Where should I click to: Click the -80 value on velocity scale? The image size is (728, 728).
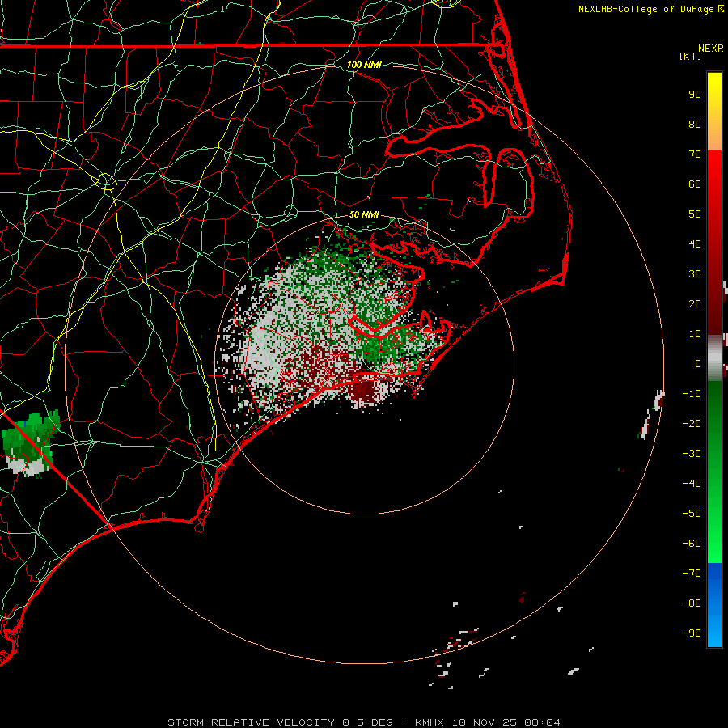tap(692, 603)
